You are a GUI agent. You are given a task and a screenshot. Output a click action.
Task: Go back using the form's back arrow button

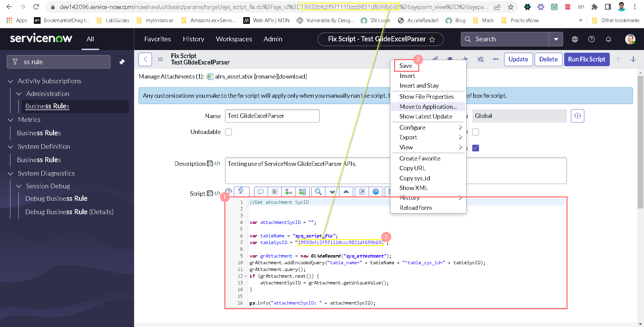[x=145, y=59]
